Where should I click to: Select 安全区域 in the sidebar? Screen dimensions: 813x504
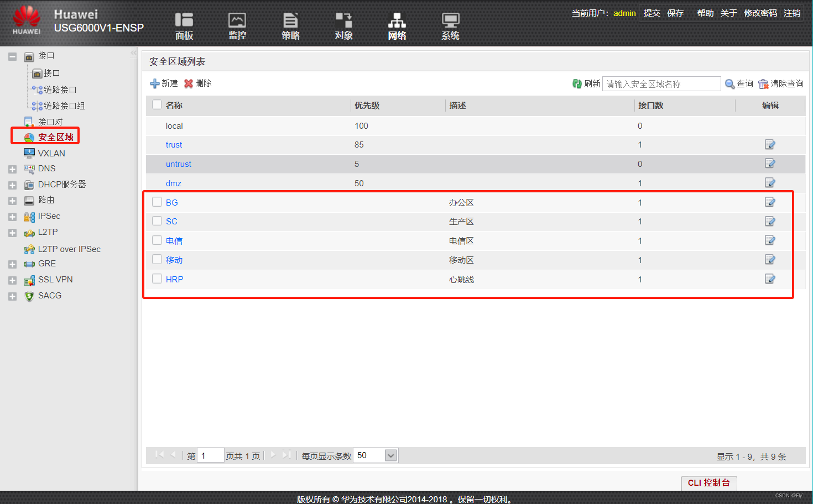coord(55,137)
